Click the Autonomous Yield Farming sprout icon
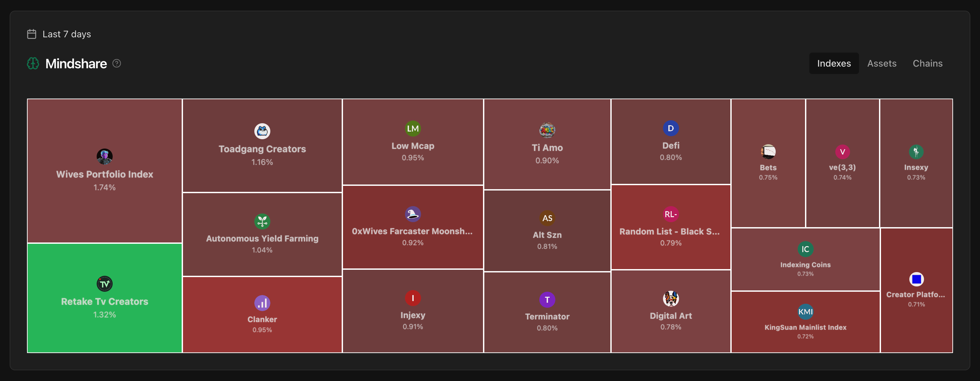This screenshot has height=381, width=980. point(262,221)
